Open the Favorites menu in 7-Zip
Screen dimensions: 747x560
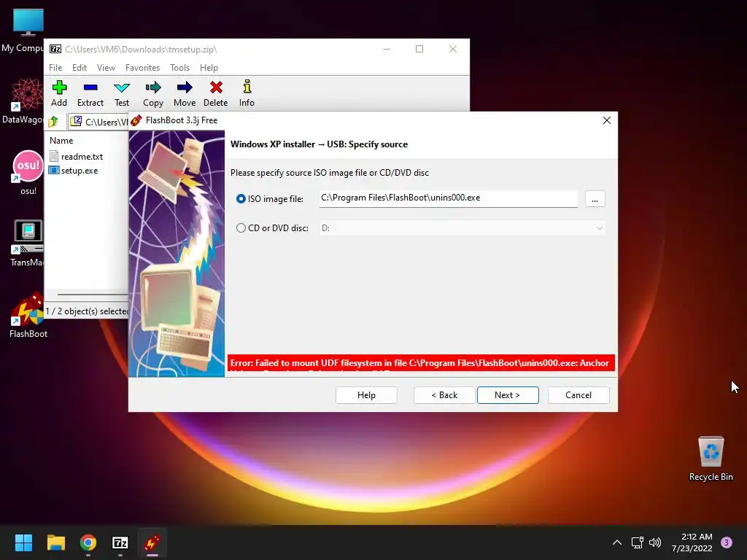point(142,68)
